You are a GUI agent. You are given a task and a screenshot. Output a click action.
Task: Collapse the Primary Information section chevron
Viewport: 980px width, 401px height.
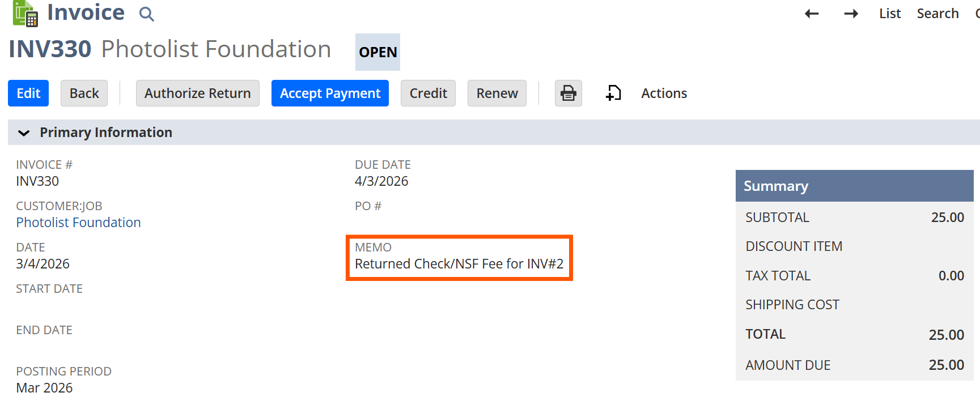pyautogui.click(x=24, y=133)
